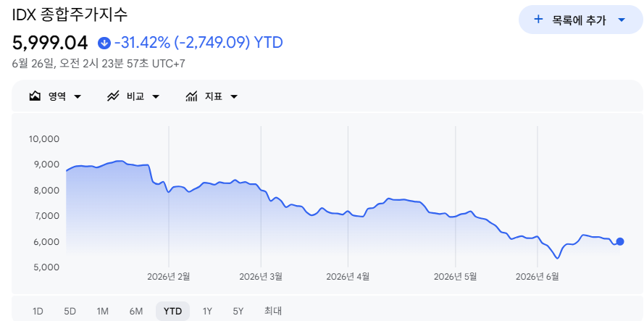Viewport: 644px width, 321px height.
Task: Select the active YTD range tab
Action: click(172, 311)
